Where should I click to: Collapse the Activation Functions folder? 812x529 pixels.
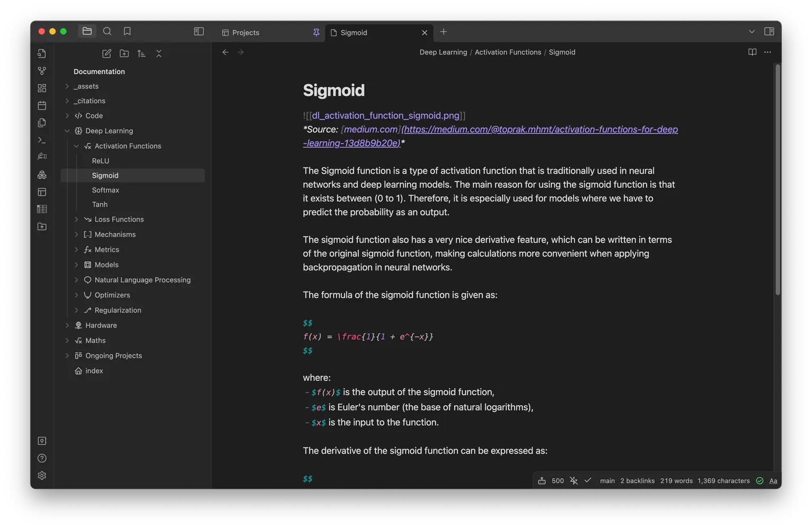point(77,145)
